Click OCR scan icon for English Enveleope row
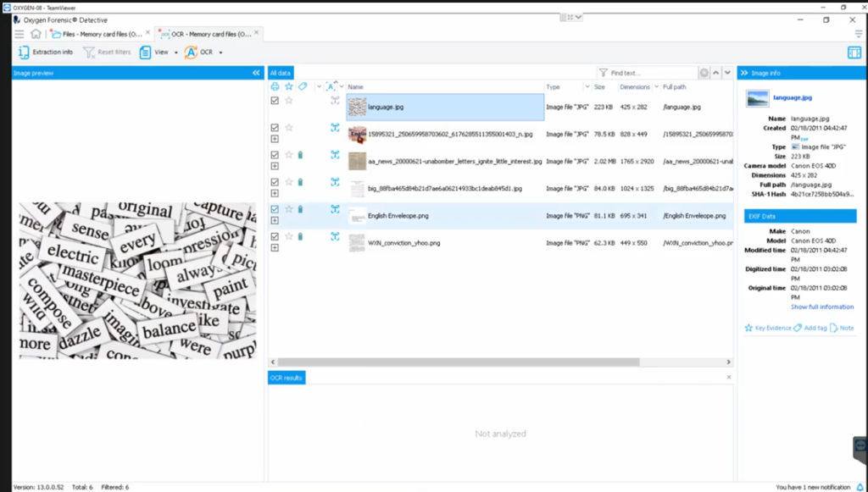The image size is (868, 492). coord(335,209)
